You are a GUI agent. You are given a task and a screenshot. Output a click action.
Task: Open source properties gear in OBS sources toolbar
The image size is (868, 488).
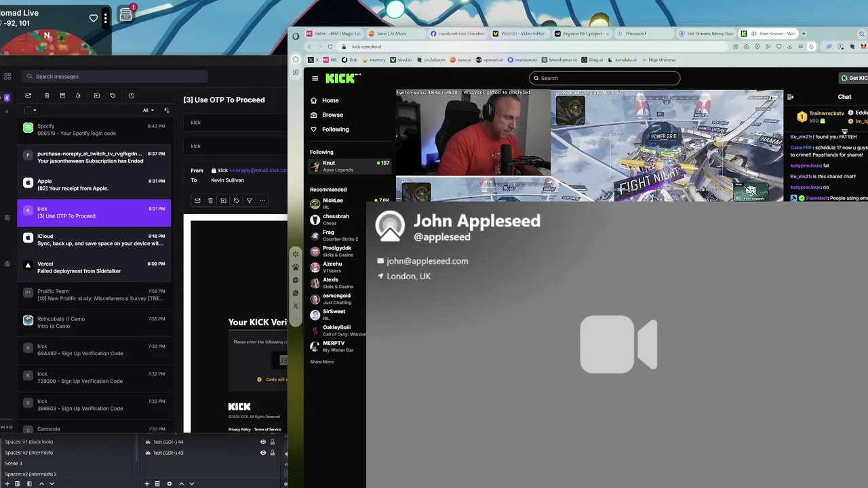pyautogui.click(x=170, y=484)
